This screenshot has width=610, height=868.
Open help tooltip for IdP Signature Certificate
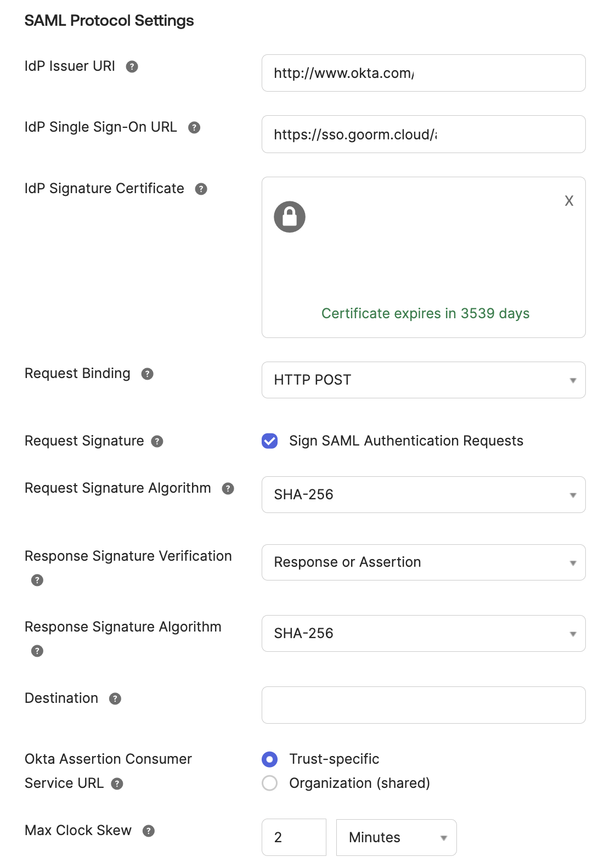click(x=201, y=189)
